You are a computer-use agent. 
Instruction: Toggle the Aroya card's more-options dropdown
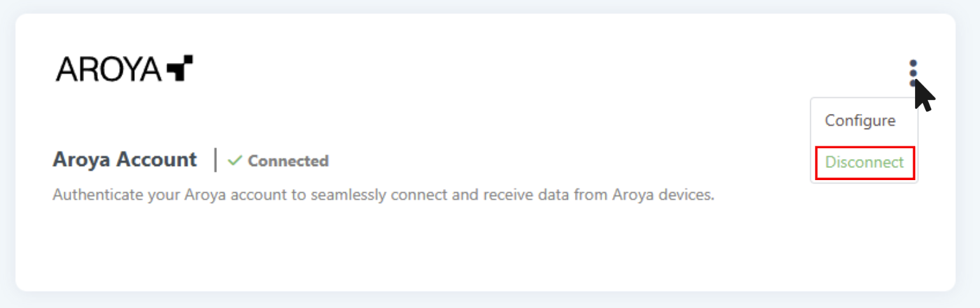point(913,73)
